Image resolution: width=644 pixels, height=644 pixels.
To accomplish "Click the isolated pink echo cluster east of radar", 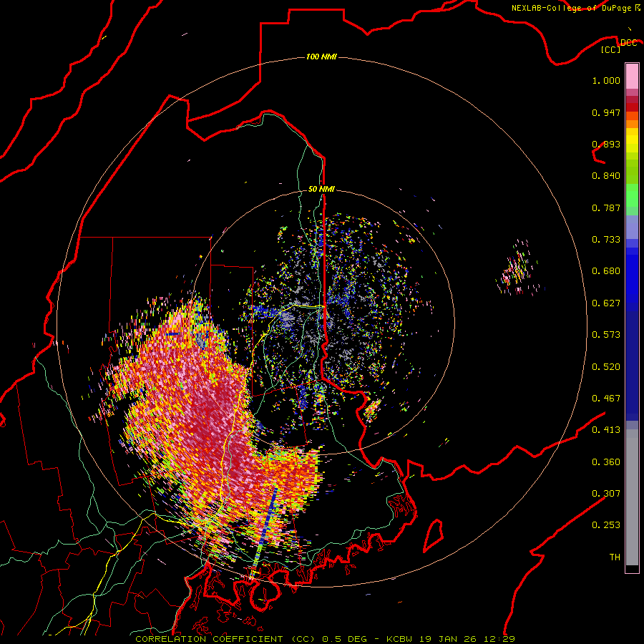I will tap(517, 270).
